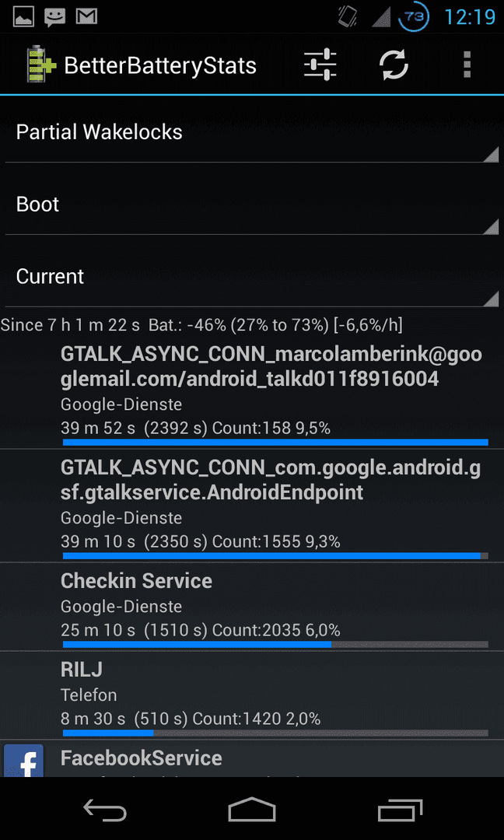Tap the Checkin Service blue usage bar
This screenshot has height=840, width=504.
click(x=197, y=645)
